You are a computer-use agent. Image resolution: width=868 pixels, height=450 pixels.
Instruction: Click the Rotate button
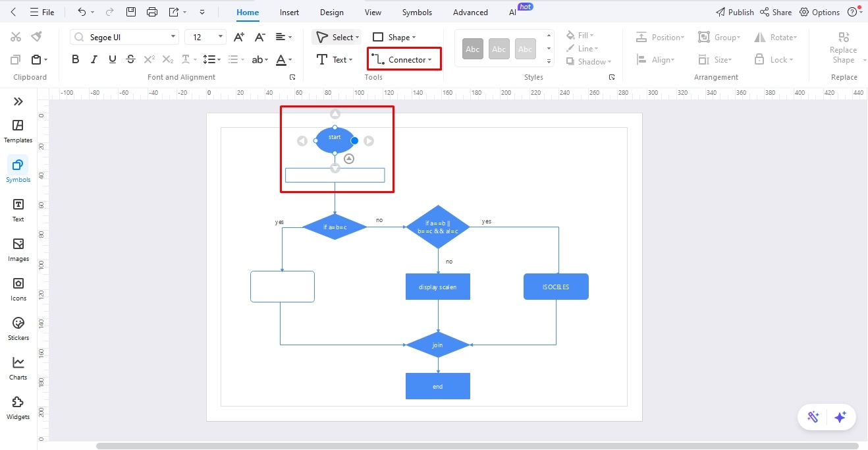point(776,38)
